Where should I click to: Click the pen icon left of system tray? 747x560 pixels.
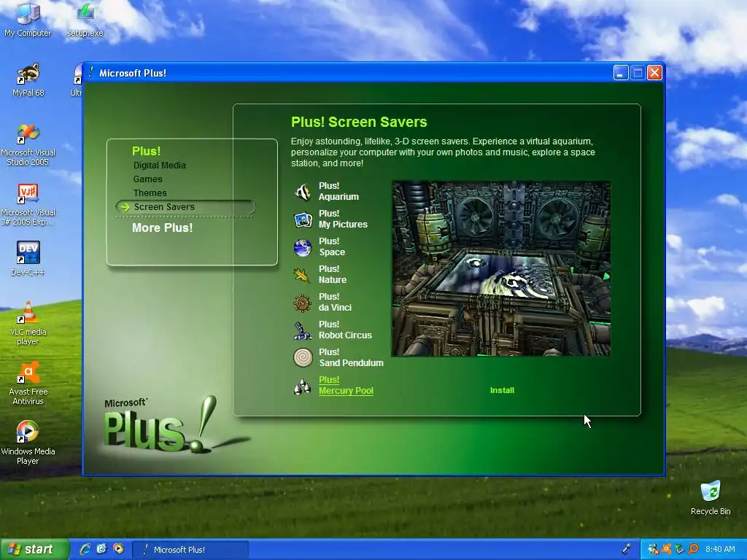pyautogui.click(x=627, y=549)
